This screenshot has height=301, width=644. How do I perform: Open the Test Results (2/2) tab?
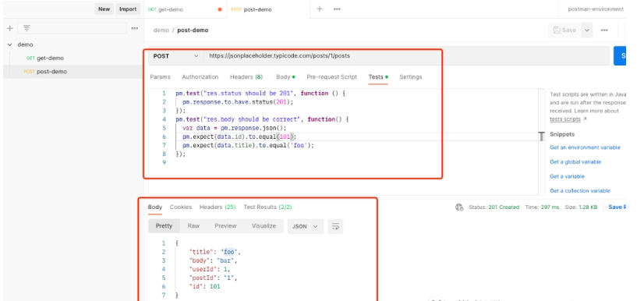[x=267, y=207]
